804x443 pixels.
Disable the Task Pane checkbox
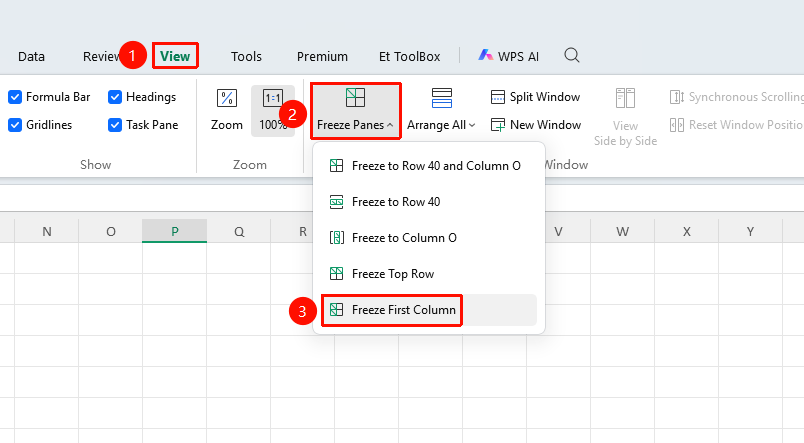[x=115, y=125]
